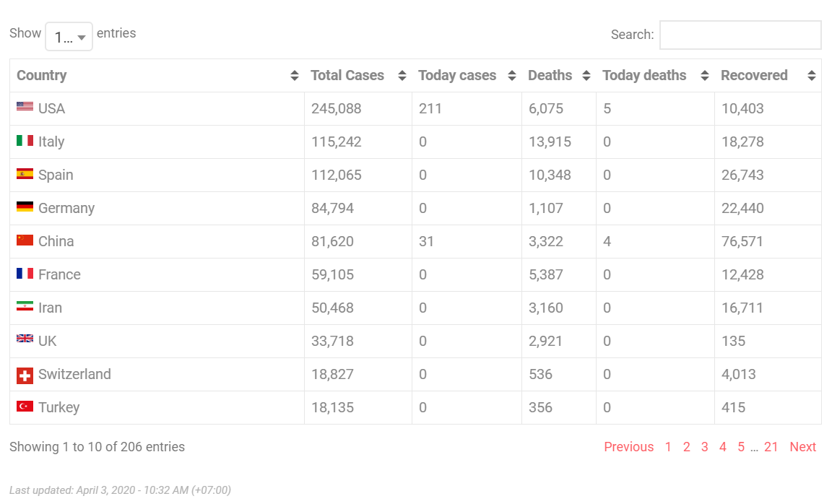Sort table by Today deaths header
This screenshot has height=504, width=832.
pyautogui.click(x=644, y=76)
